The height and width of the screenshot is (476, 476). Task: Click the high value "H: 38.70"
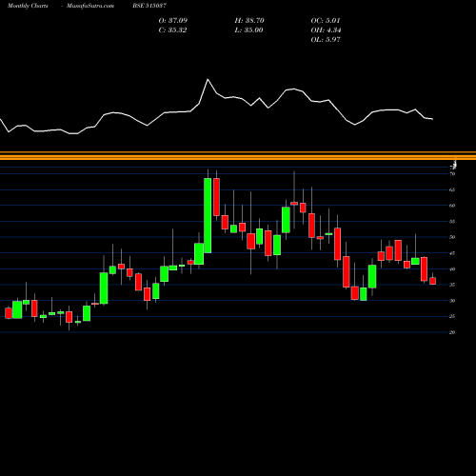tap(249, 20)
